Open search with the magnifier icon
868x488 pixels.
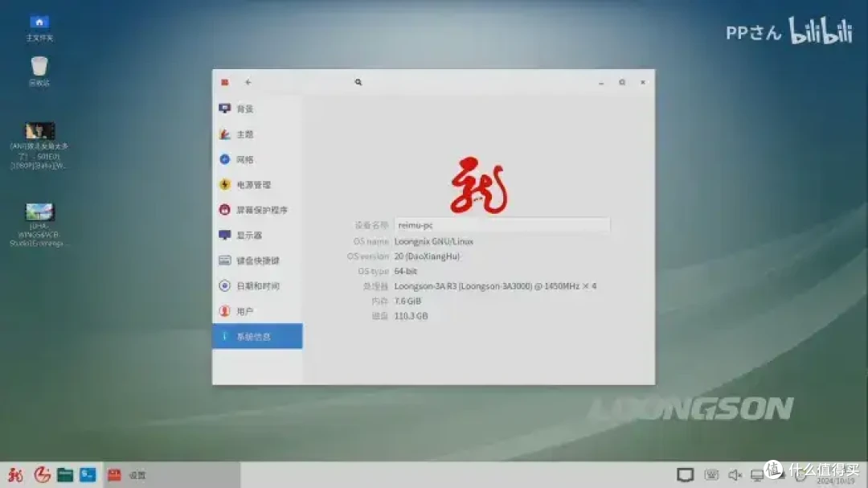[x=358, y=82]
